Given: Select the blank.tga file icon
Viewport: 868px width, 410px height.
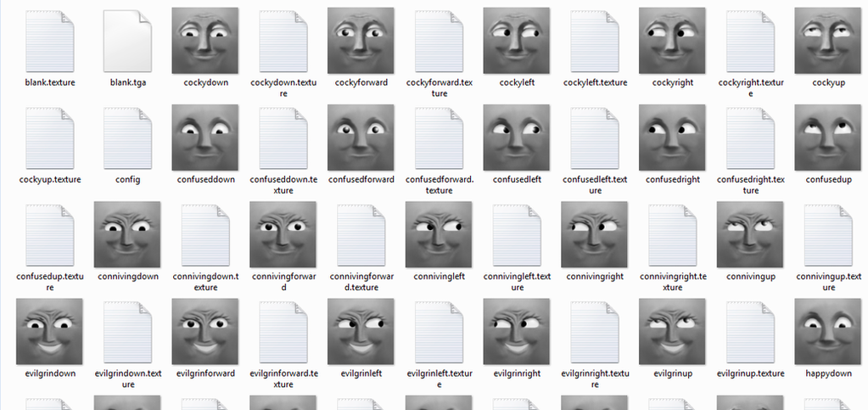Looking at the screenshot, I should 127,41.
